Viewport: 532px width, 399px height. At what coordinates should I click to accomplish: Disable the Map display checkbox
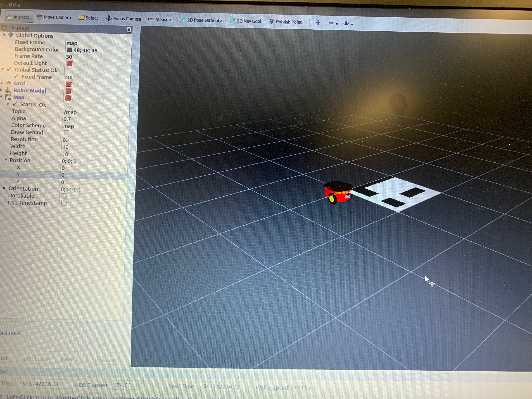(68, 98)
